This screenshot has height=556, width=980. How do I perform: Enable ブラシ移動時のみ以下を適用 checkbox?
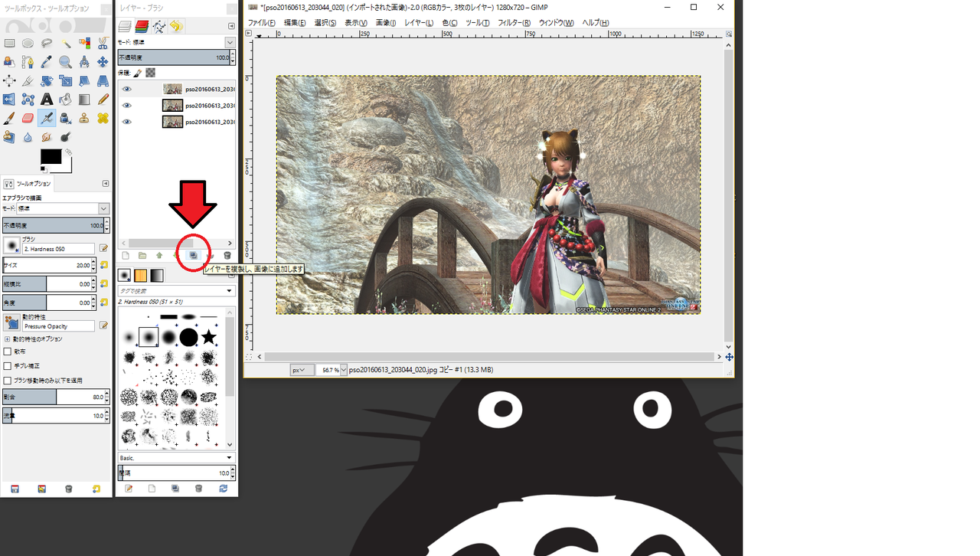[x=8, y=380]
